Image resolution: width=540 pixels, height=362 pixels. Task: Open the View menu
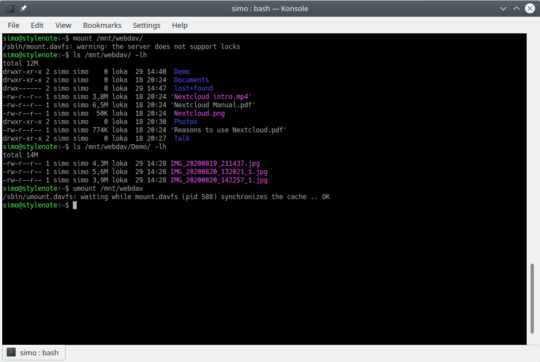tap(63, 25)
